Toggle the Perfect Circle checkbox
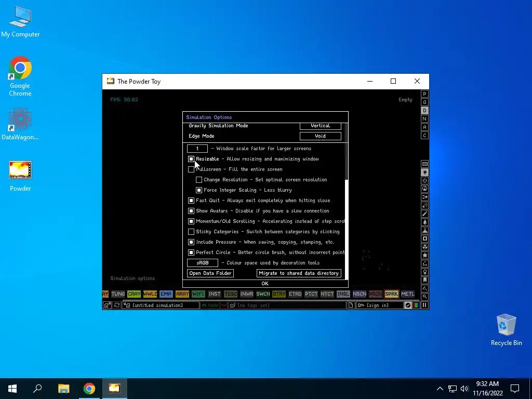The image size is (532, 399). (x=191, y=252)
